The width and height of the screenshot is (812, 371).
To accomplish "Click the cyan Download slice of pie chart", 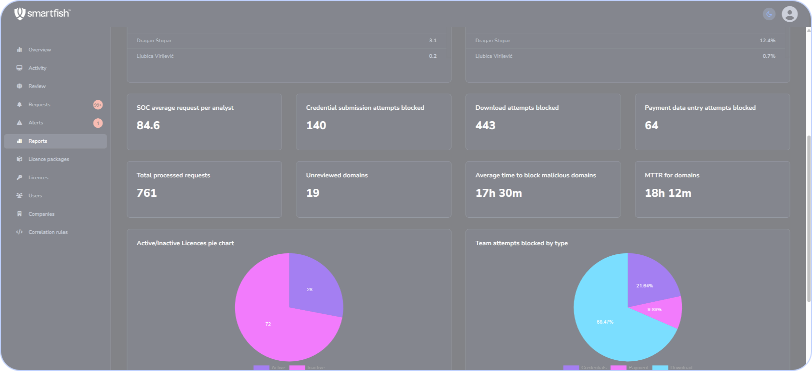I will [x=606, y=321].
